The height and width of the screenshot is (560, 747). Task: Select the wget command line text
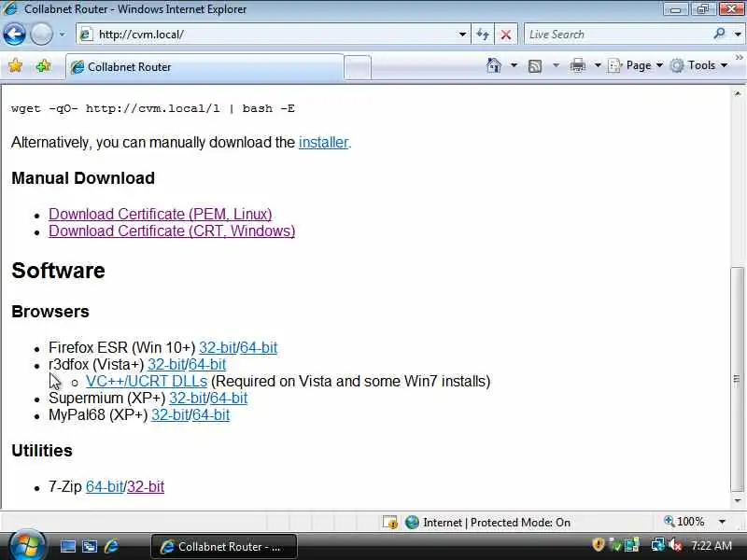pyautogui.click(x=153, y=108)
